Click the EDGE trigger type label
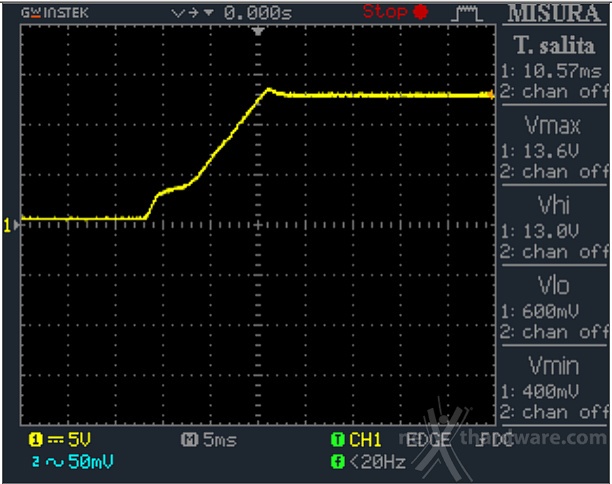Screen dimensions: 612x484 pos(428,440)
